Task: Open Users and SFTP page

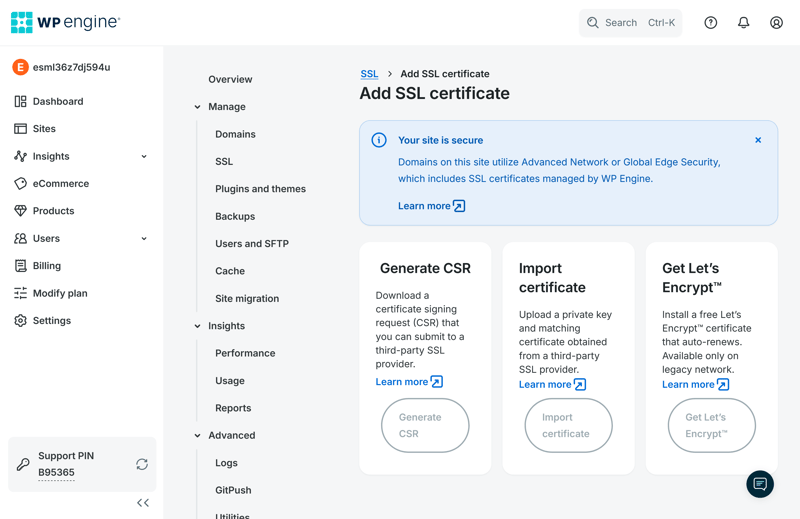Action: (x=252, y=243)
